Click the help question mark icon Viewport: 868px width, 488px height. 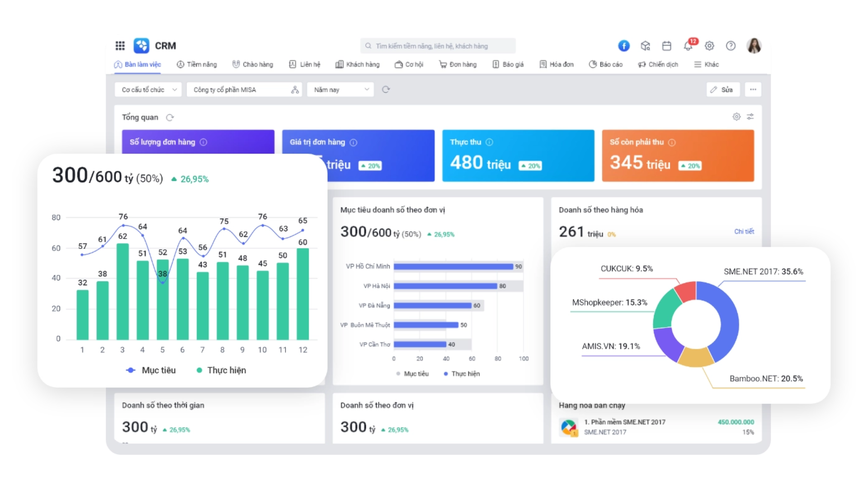731,46
